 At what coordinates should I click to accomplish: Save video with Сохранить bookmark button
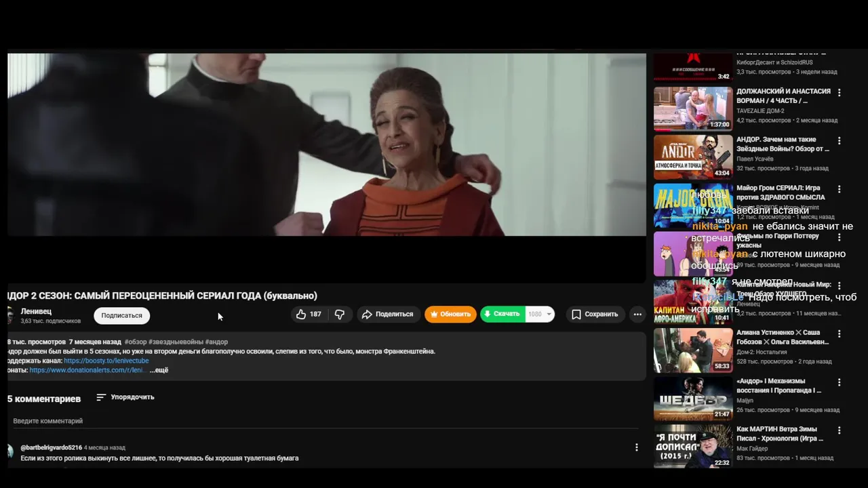tap(595, 314)
